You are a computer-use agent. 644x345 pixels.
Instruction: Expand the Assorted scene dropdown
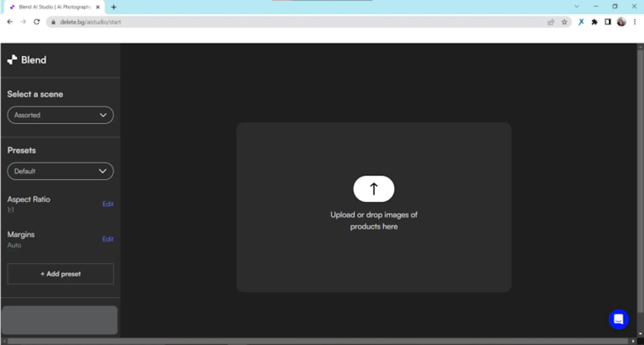(x=60, y=115)
